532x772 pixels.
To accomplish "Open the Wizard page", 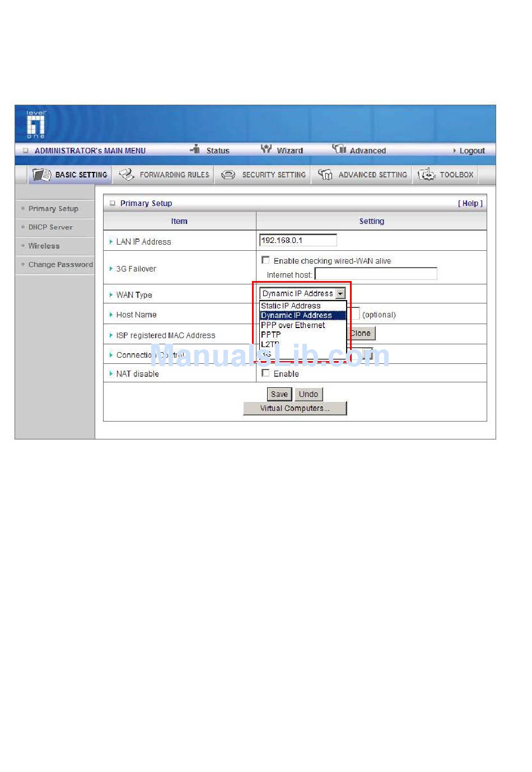I will (290, 151).
